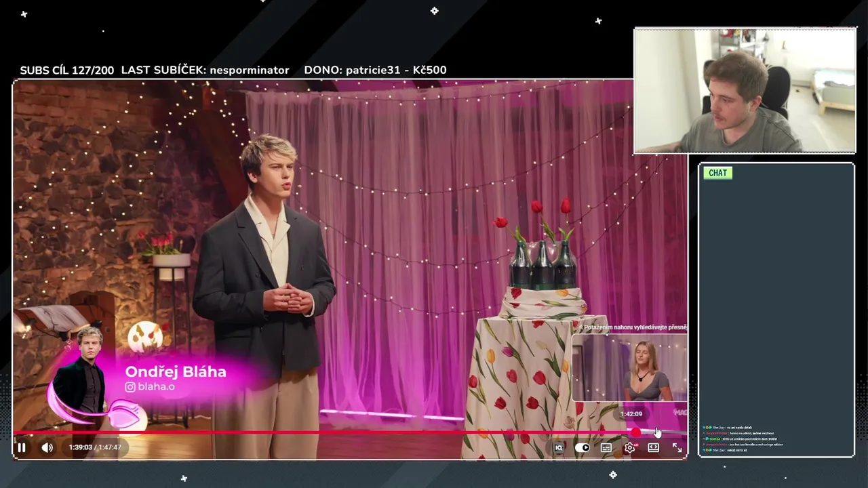Click the SUBS CÍL 127/200 counter

pos(67,70)
